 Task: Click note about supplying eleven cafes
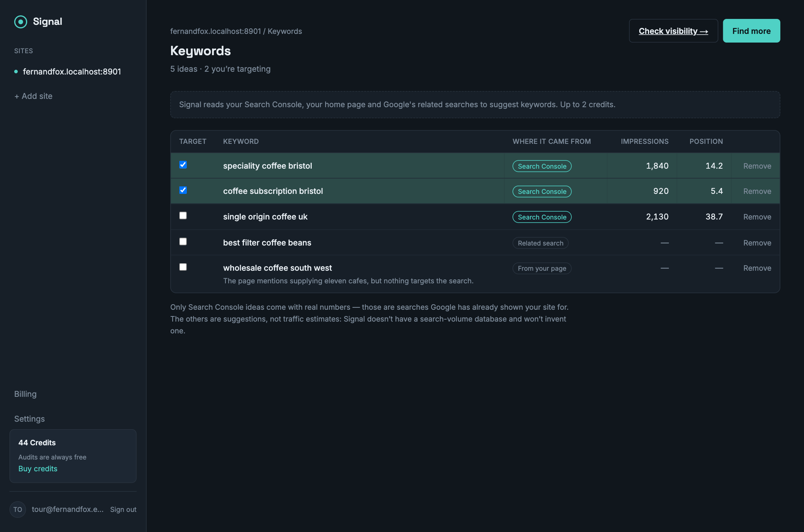point(348,281)
